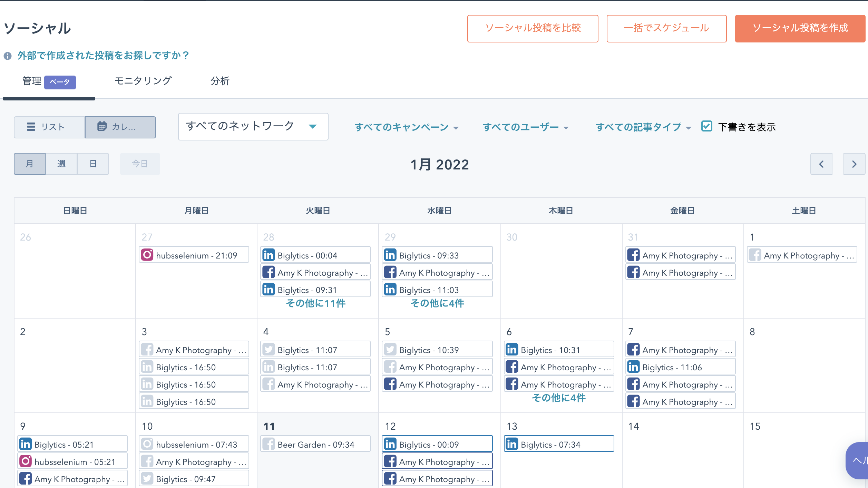868x488 pixels.
Task: Switch to the モニタリング tab
Action: click(143, 81)
